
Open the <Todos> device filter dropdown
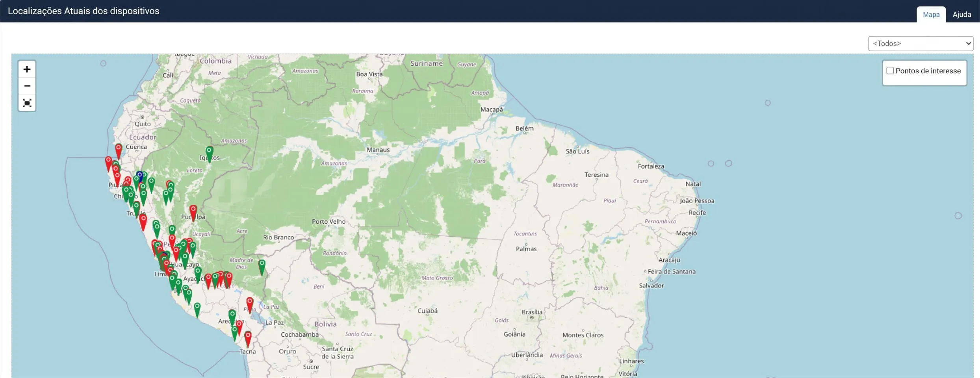click(x=921, y=44)
